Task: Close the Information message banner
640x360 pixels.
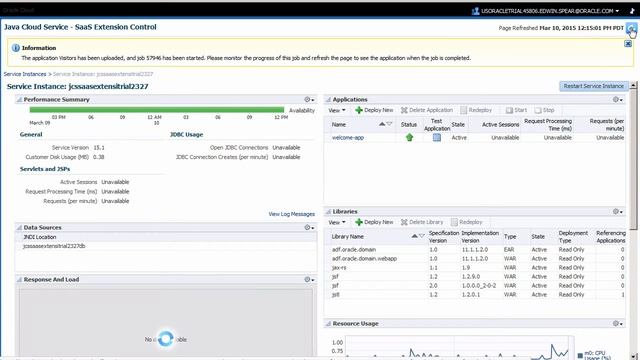Action: [628, 44]
